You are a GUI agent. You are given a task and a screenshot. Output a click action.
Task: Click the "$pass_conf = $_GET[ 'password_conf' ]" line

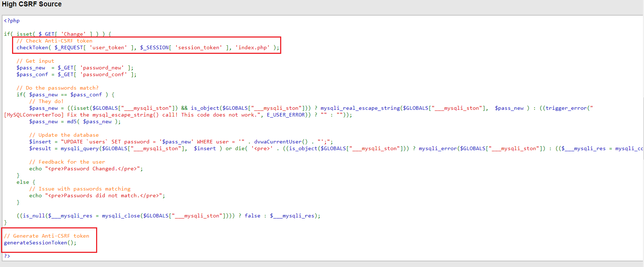click(x=76, y=74)
